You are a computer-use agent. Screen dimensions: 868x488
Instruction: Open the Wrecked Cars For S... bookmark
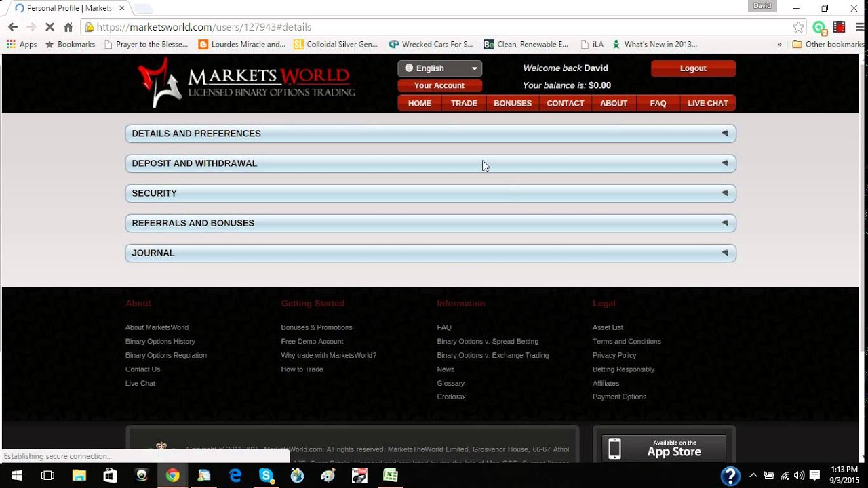point(431,45)
